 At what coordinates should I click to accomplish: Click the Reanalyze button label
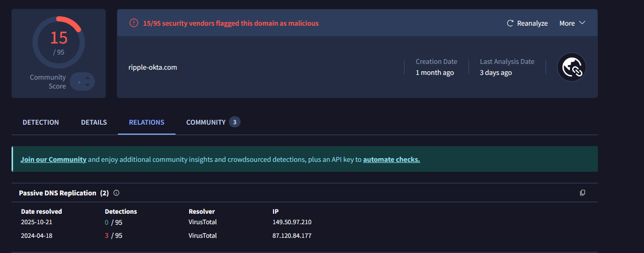click(532, 23)
